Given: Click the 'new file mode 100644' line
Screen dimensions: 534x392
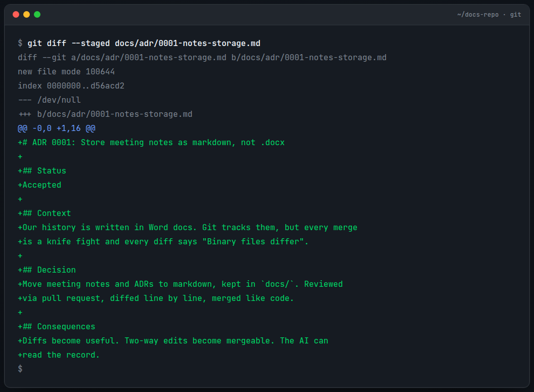Looking at the screenshot, I should 66,71.
